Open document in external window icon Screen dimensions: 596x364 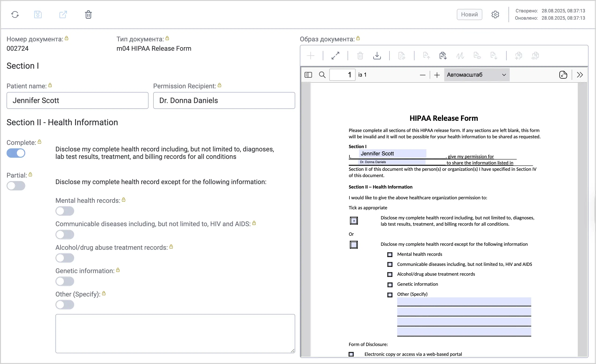pos(63,14)
